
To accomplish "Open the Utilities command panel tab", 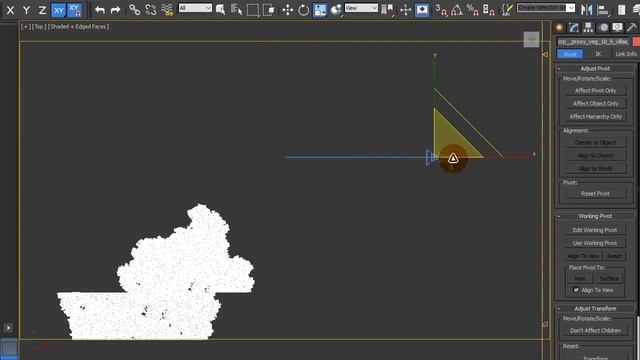I will point(632,28).
